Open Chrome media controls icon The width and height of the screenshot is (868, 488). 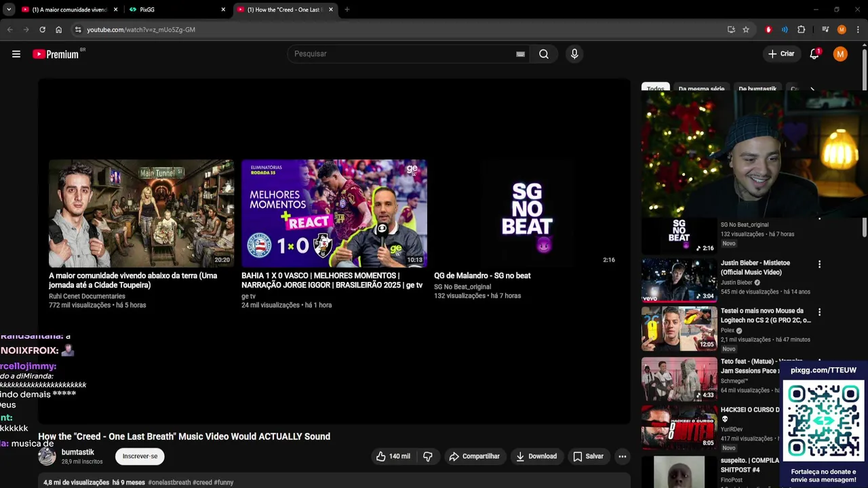tap(825, 30)
